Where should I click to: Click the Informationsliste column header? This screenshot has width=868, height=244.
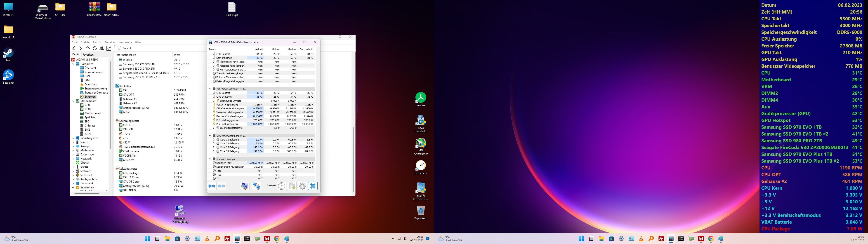click(x=126, y=55)
